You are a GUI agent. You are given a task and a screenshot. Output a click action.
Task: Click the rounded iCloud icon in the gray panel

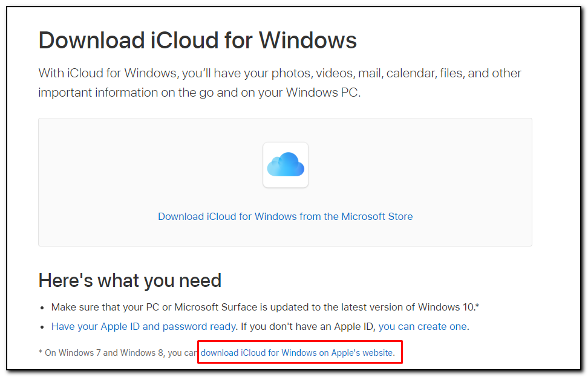coord(286,164)
